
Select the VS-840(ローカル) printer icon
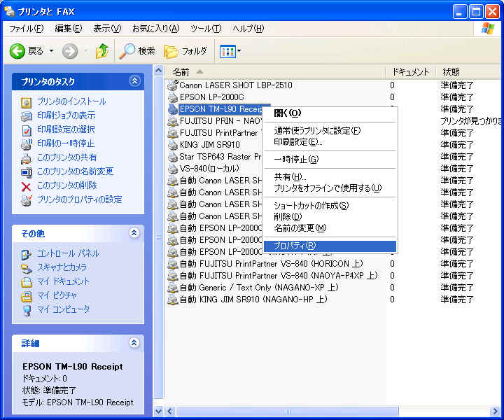click(173, 169)
